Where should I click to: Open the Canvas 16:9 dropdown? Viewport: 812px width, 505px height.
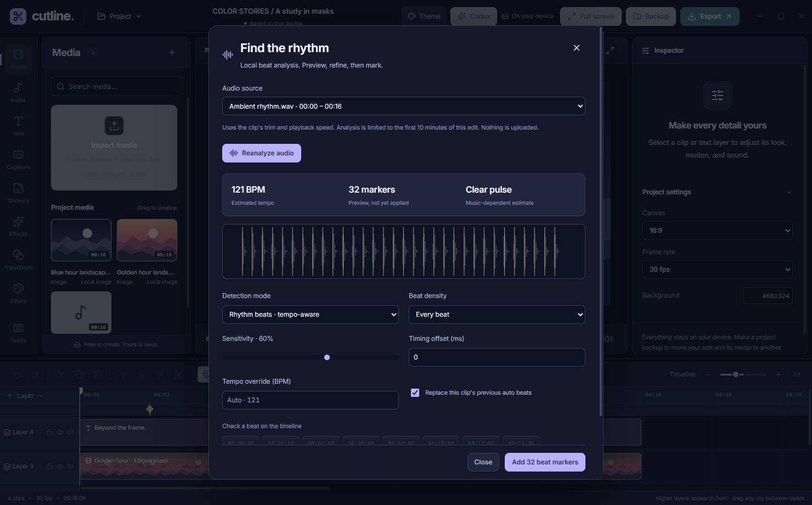[x=717, y=231]
